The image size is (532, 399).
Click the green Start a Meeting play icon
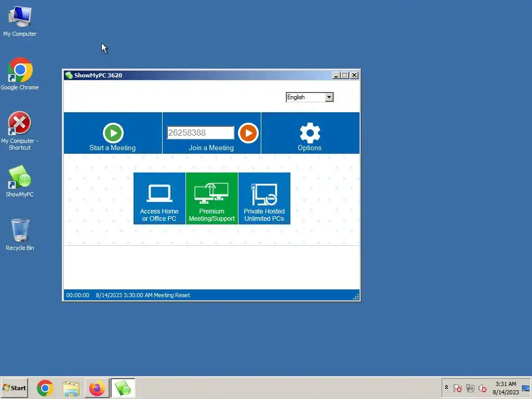(113, 132)
